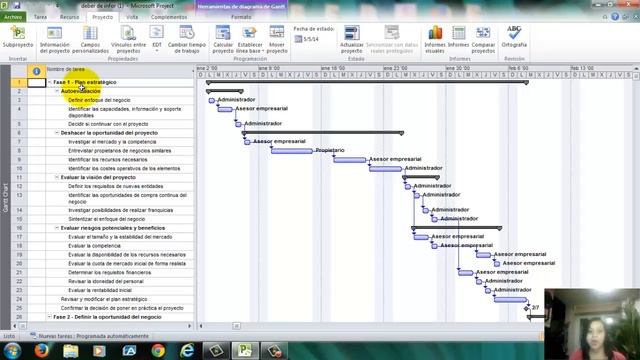This screenshot has width=640, height=360.
Task: Collapse Fase 2 - Definir la oportunidad
Action: [50, 317]
